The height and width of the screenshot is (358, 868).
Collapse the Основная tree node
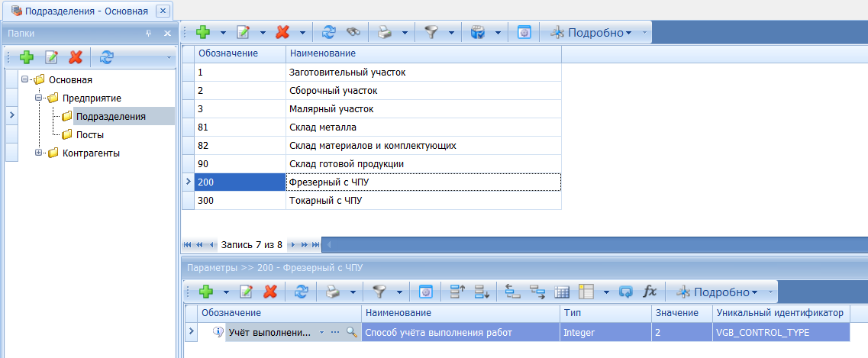click(x=25, y=80)
